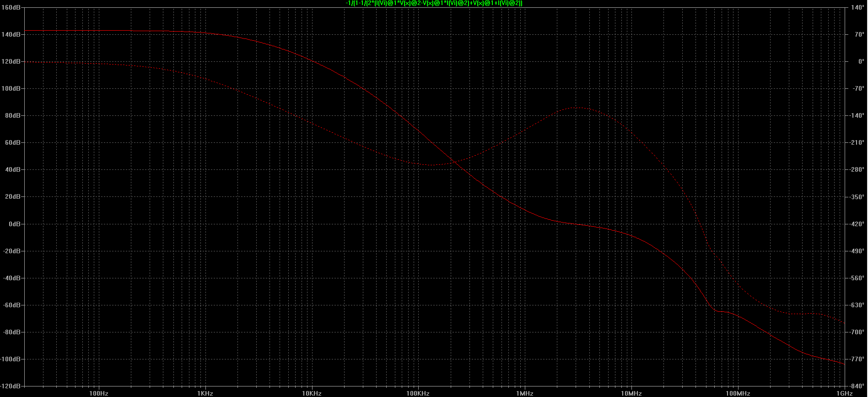
Task: Click the -700° phase axis label
Action: [857, 332]
